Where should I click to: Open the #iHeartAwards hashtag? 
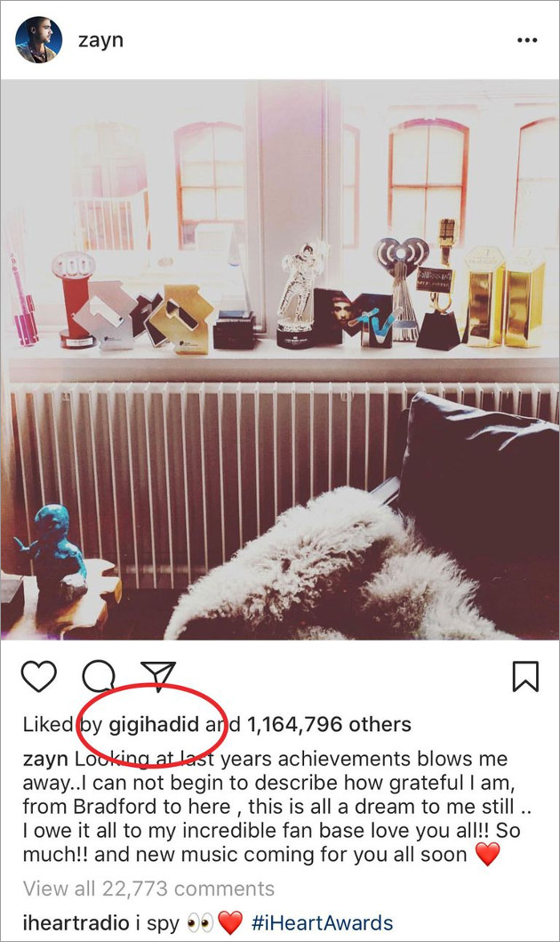point(322,922)
